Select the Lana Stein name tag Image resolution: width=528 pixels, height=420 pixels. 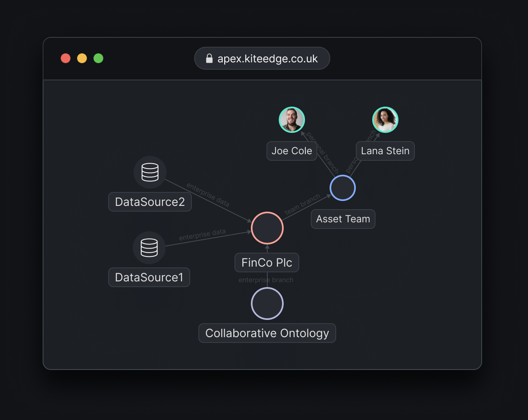pos(385,151)
